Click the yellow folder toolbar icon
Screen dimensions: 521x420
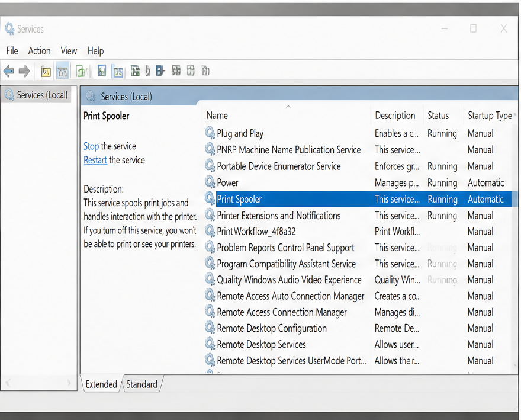(x=46, y=71)
